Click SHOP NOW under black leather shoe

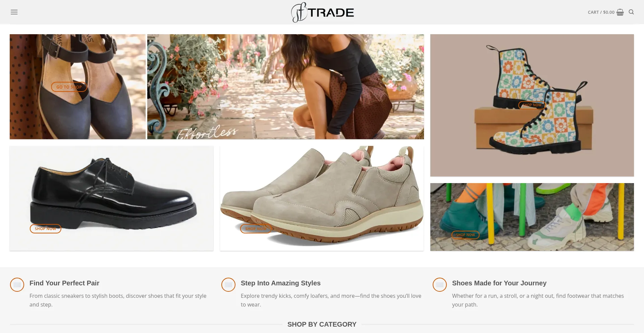46,229
